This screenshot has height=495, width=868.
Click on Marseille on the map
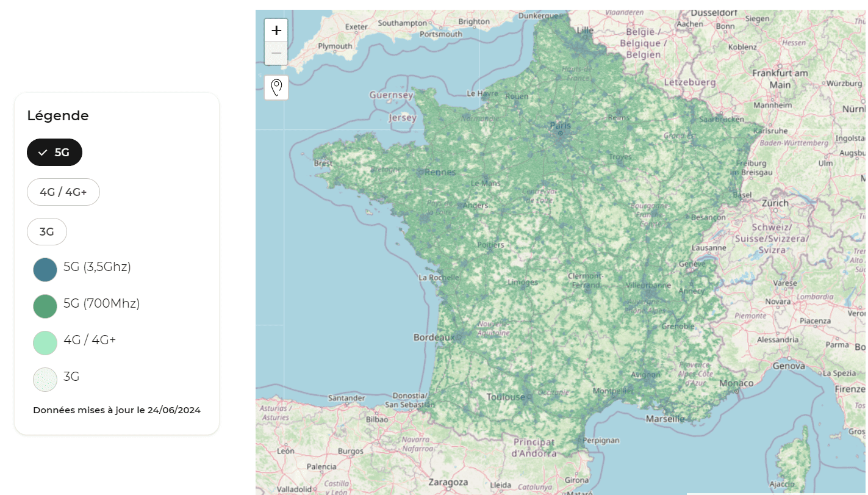coord(665,419)
